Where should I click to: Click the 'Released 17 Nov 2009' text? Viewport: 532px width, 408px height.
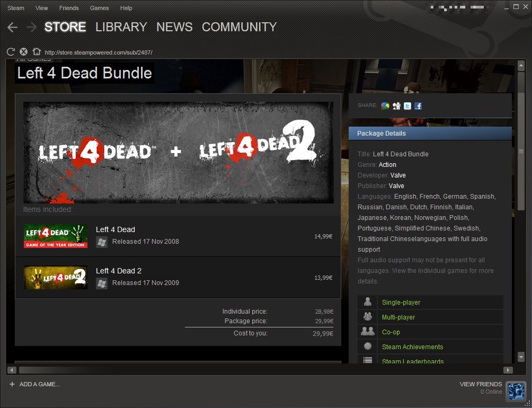tap(146, 283)
